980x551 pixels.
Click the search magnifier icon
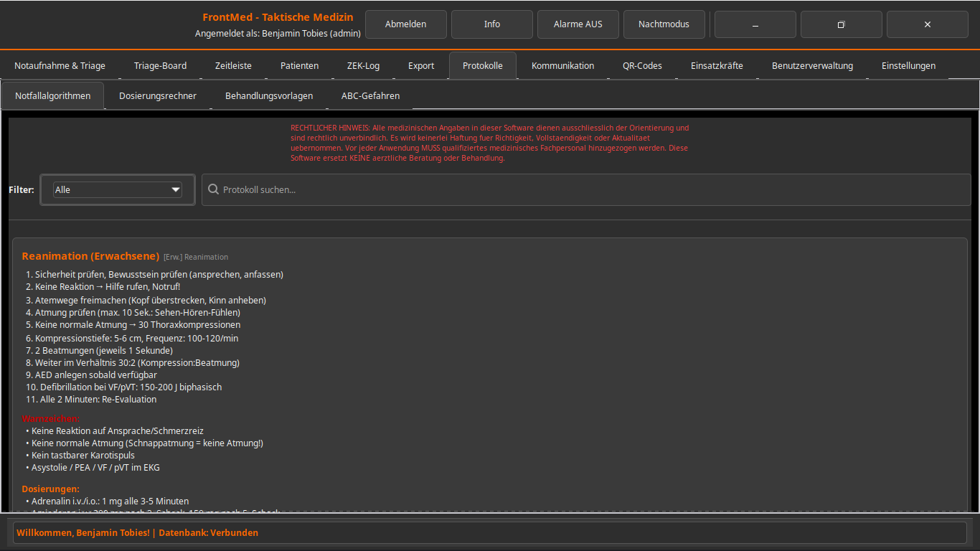pos(213,189)
